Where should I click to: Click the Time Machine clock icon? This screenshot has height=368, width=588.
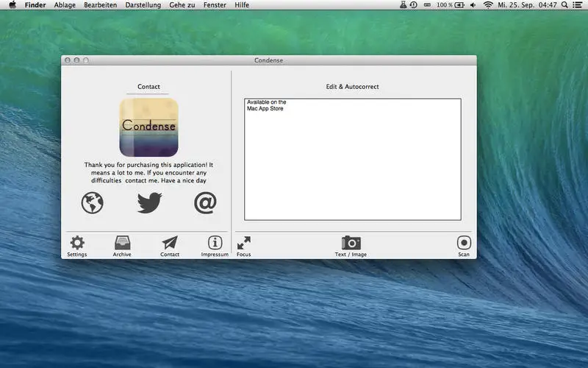point(414,5)
